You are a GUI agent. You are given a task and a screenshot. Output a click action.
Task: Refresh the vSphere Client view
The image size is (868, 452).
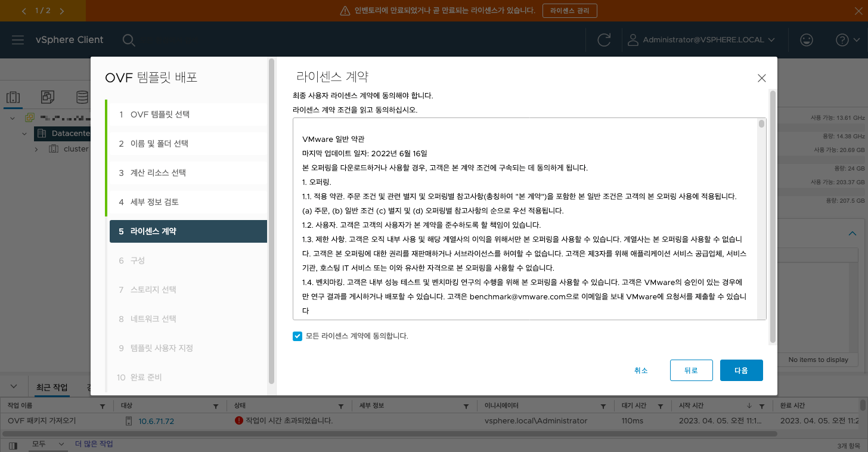604,40
